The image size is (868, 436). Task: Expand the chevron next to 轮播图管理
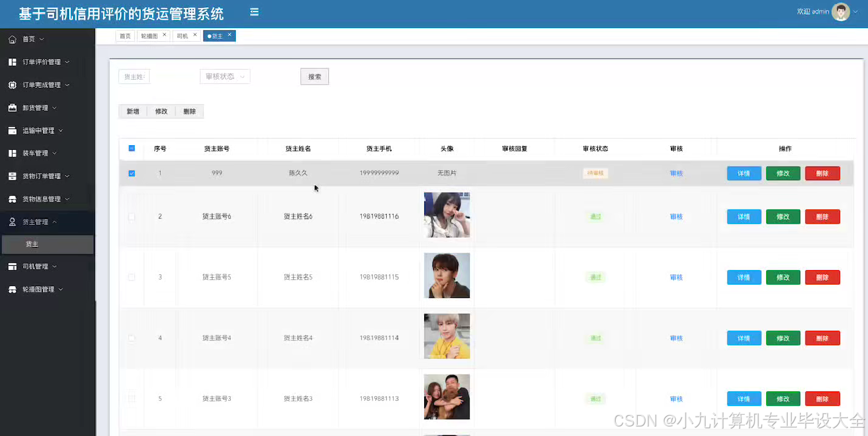coord(61,289)
